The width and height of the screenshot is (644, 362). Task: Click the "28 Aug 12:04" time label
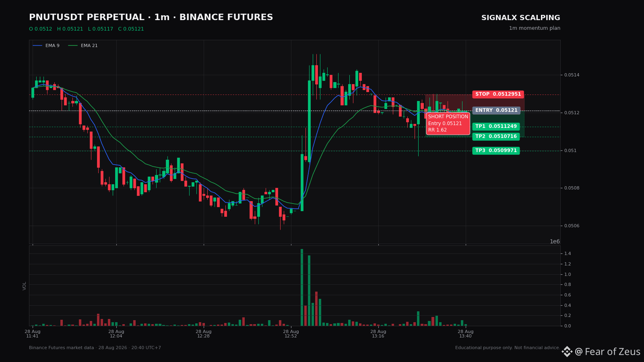(x=116, y=334)
